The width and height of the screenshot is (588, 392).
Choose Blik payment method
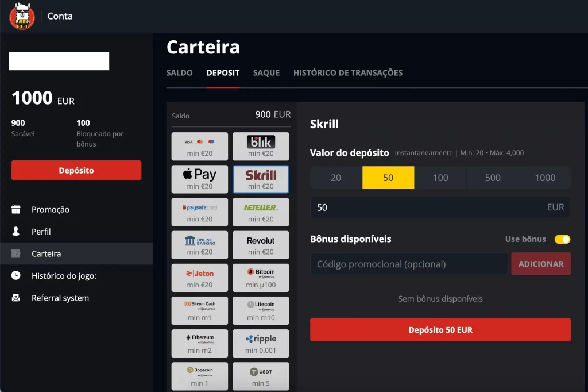[x=261, y=147]
